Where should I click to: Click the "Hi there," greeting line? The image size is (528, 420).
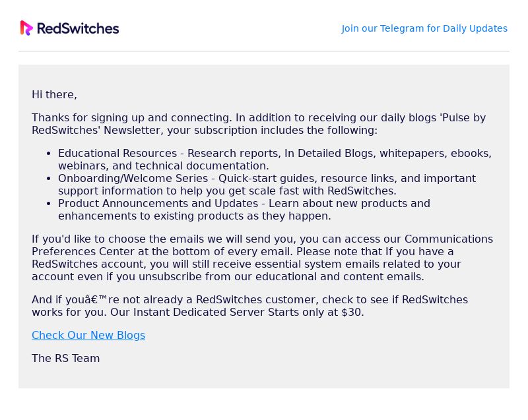tap(54, 94)
